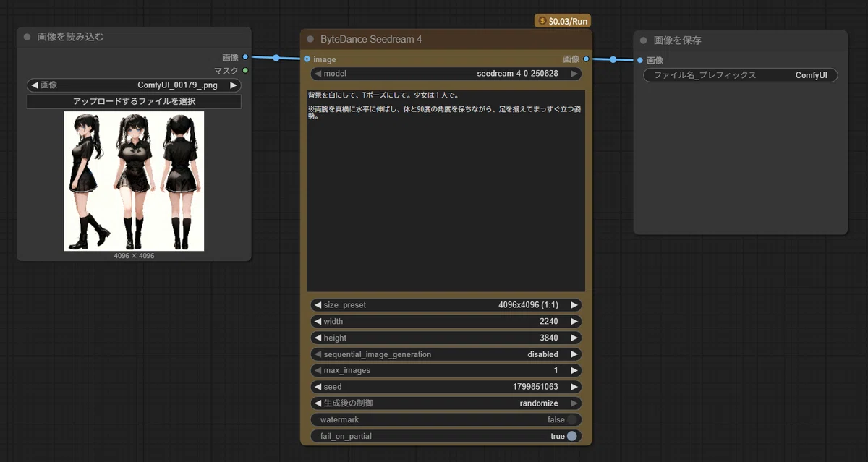Click the 画像 output port on Seedream node
The height and width of the screenshot is (462, 868).
[x=586, y=59]
